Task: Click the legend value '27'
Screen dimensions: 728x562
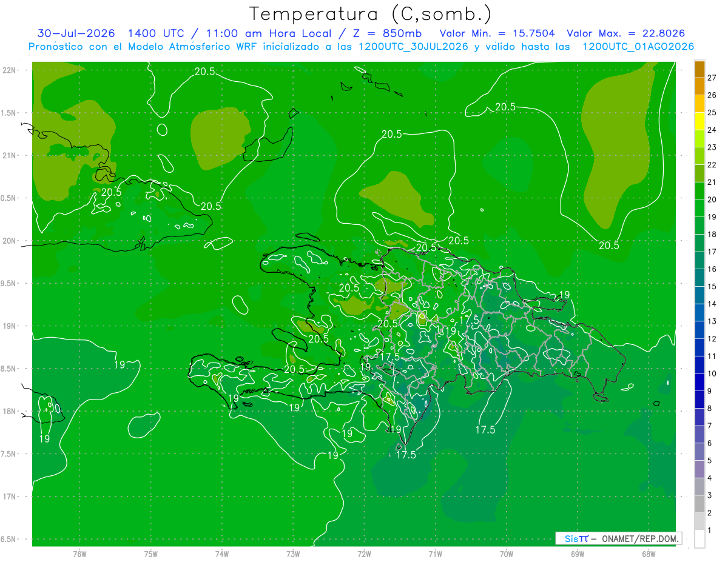Action: [x=712, y=77]
